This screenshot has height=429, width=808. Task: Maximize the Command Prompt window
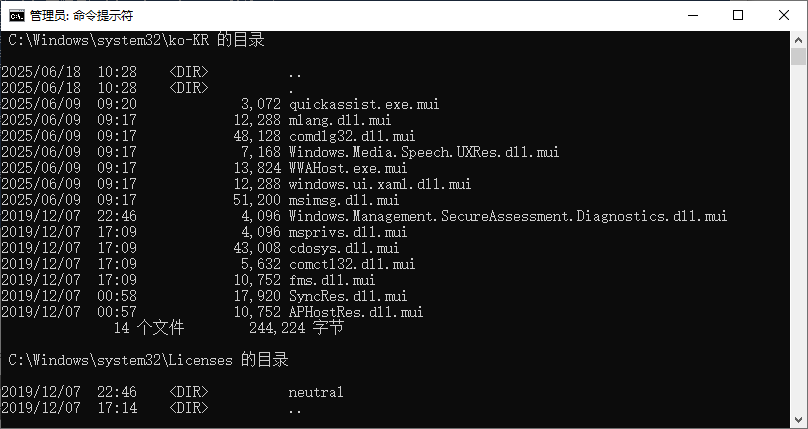pos(738,16)
